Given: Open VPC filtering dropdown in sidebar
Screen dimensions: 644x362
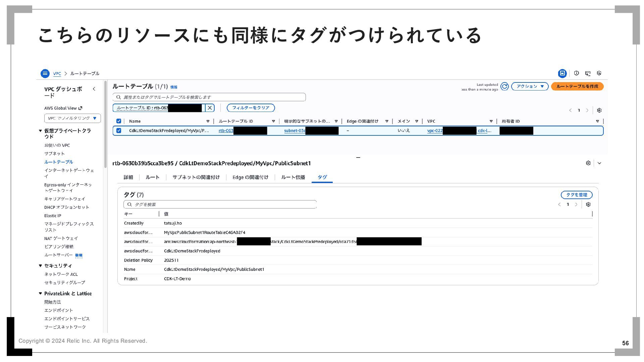Looking at the screenshot, I should pyautogui.click(x=72, y=118).
